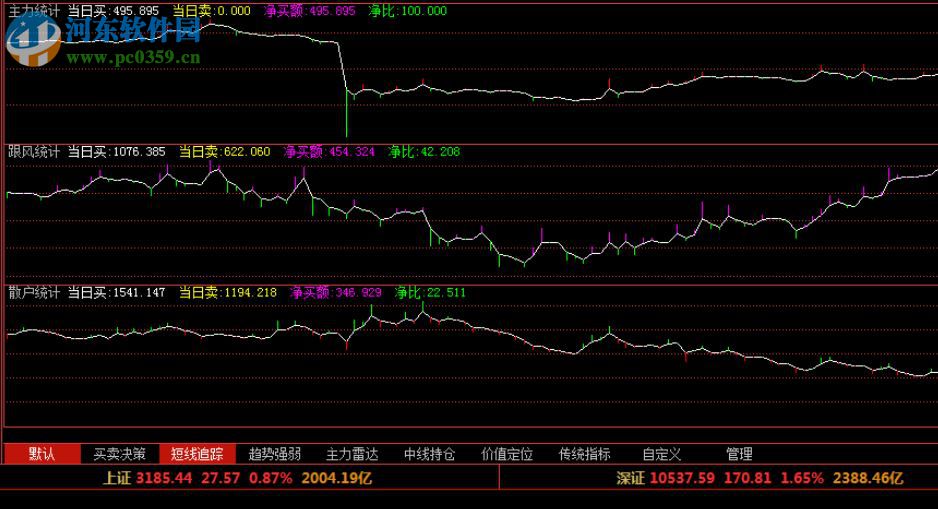
Task: Click 上证 turnover 2004.19亿
Action: pyautogui.click(x=336, y=478)
